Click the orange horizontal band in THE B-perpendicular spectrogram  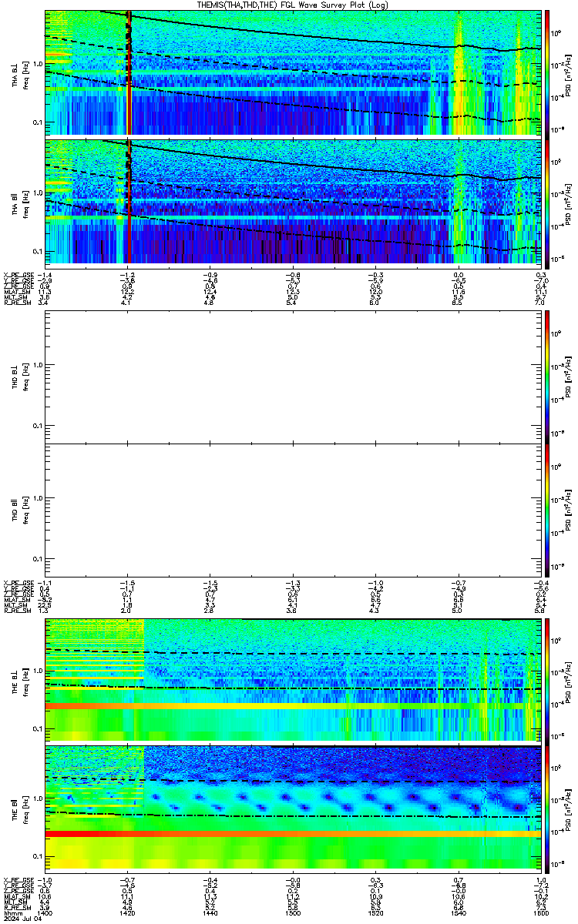293,705
